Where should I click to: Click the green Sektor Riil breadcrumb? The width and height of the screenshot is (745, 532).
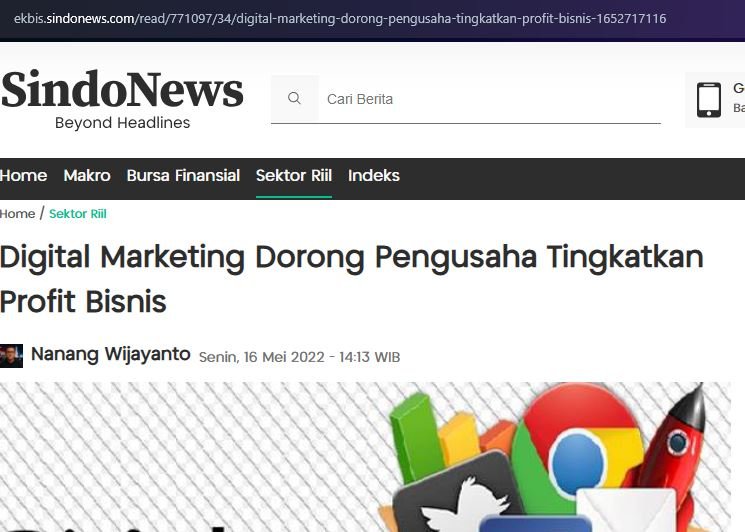(78, 214)
